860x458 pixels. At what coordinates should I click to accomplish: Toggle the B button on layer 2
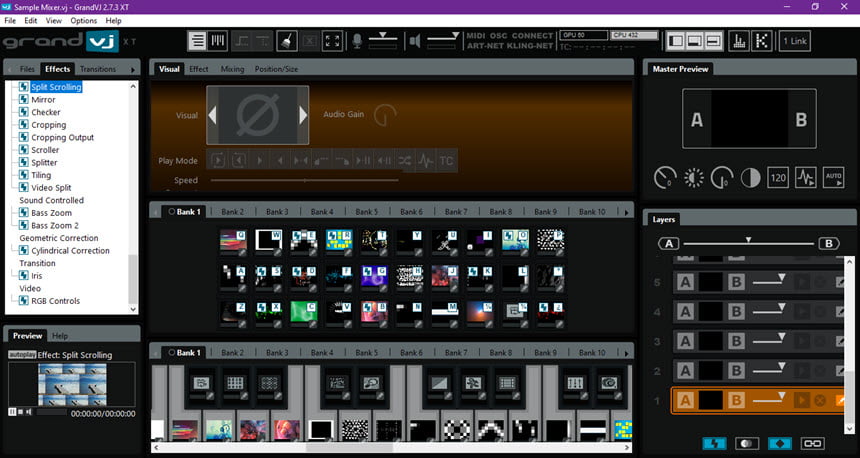point(736,371)
